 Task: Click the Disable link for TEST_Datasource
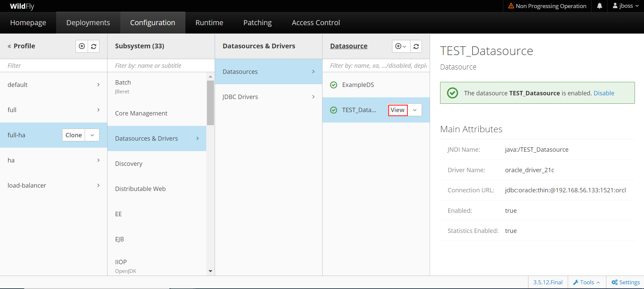tap(604, 93)
